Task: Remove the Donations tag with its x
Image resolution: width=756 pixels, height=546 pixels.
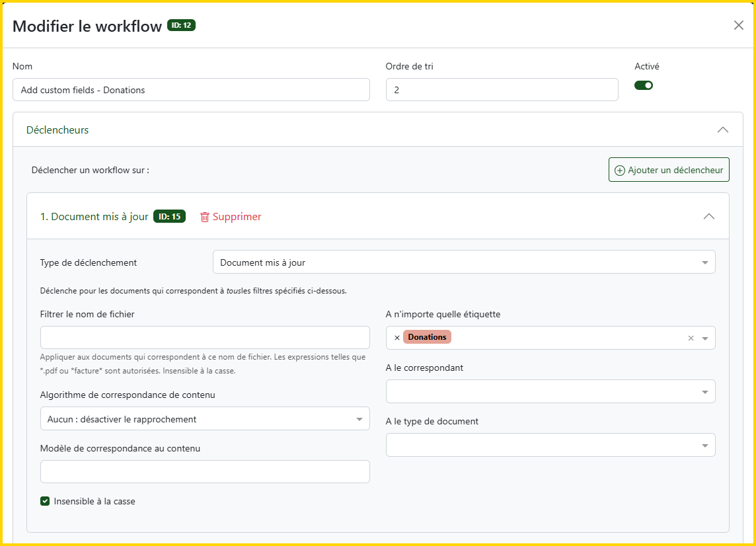Action: coord(397,338)
